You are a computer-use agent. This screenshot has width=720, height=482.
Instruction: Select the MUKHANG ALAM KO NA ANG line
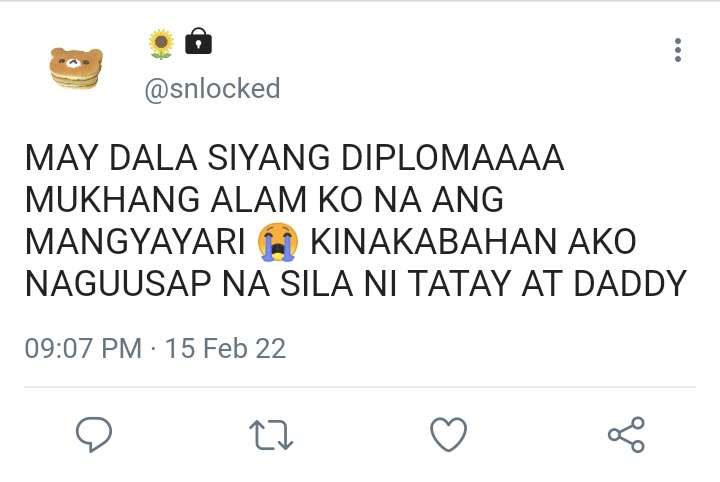[x=264, y=199]
